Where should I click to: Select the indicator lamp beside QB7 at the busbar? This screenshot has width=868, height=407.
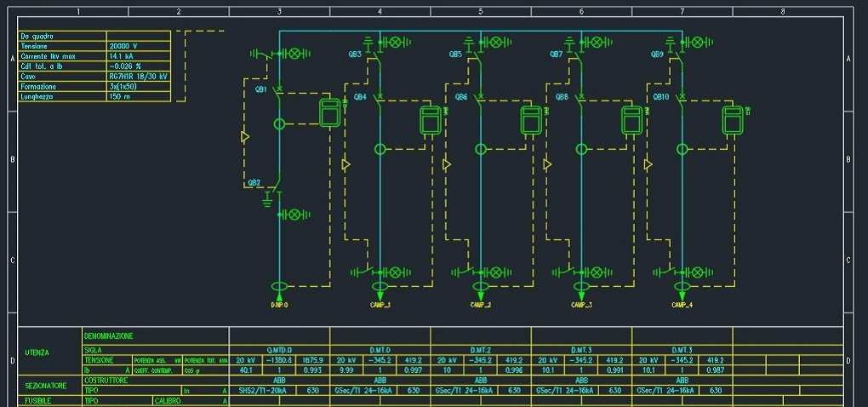click(597, 42)
